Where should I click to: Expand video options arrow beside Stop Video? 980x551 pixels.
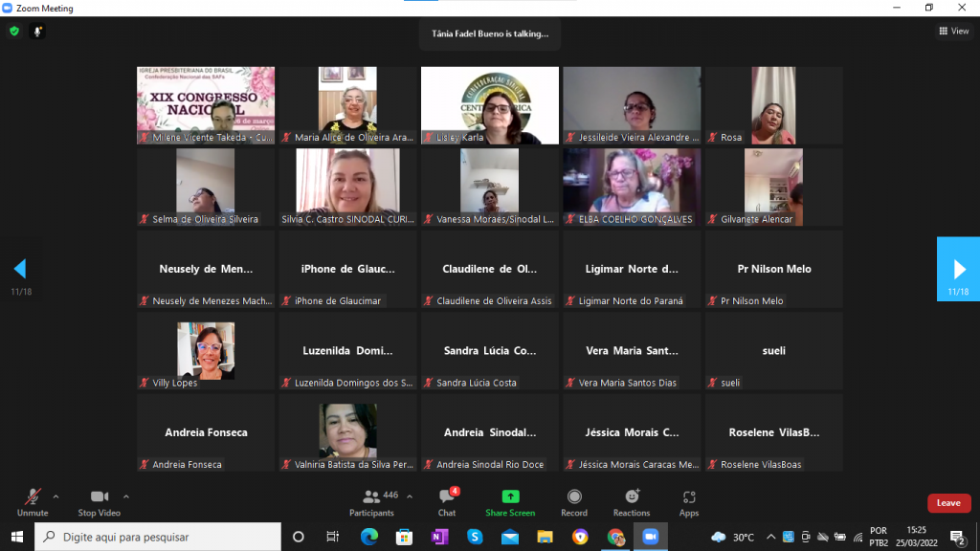(126, 496)
